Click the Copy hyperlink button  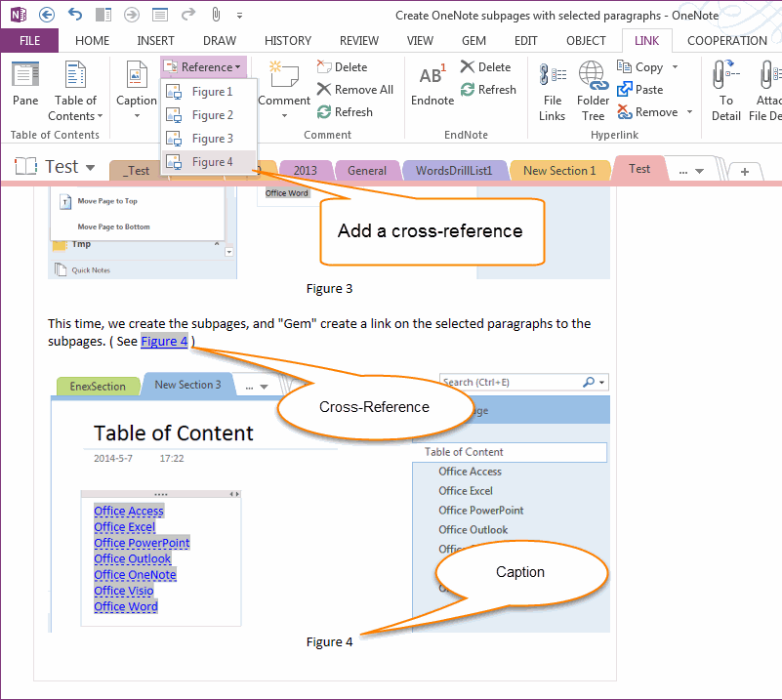640,66
